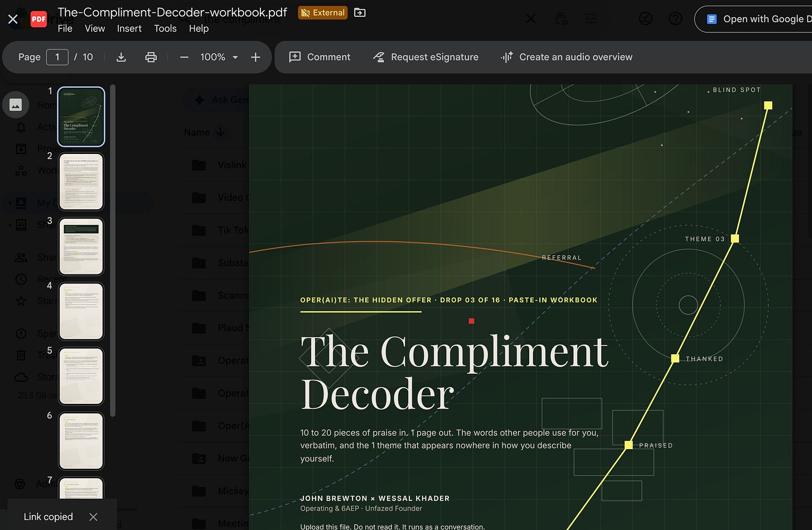Image resolution: width=812 pixels, height=530 pixels.
Task: Select page 3 thumbnail
Action: (x=81, y=246)
